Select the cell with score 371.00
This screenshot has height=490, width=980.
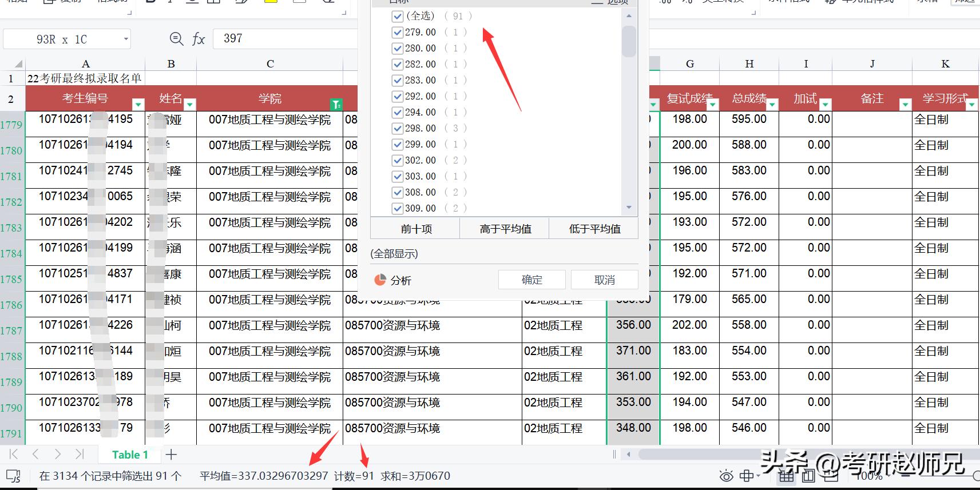pyautogui.click(x=633, y=356)
